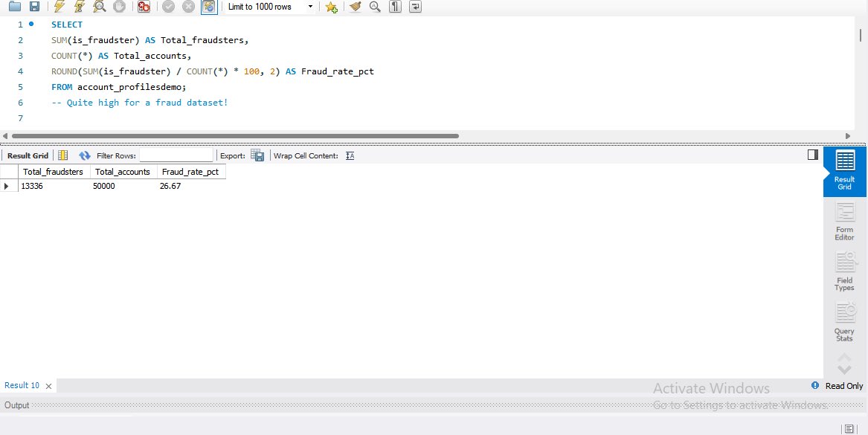Click the Result Grid label in results toolbar
The height and width of the screenshot is (435, 868).
pos(28,155)
